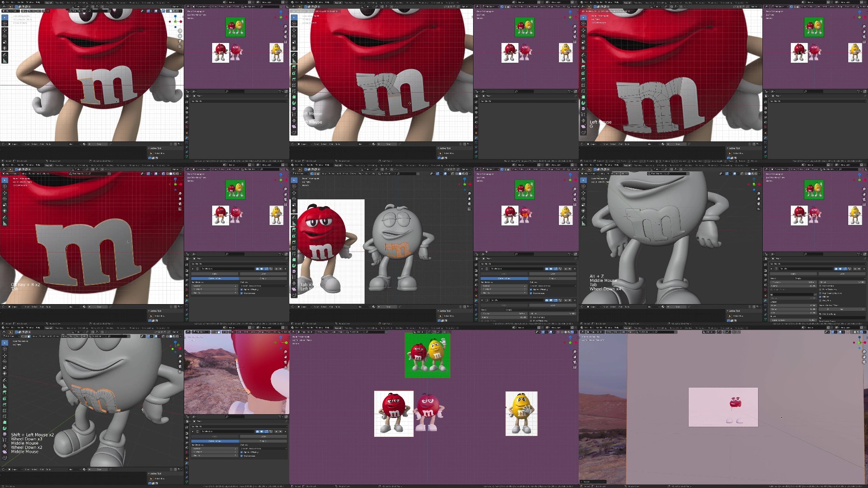The height and width of the screenshot is (488, 868).
Task: Open the viewport Add menu in the top-left frame's header
Action: 39,11
